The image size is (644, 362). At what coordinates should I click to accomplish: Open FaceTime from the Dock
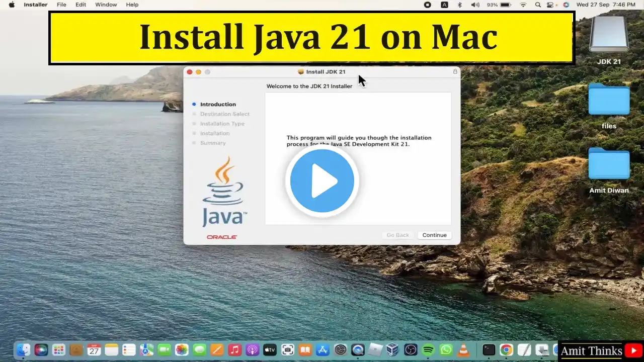coord(164,350)
